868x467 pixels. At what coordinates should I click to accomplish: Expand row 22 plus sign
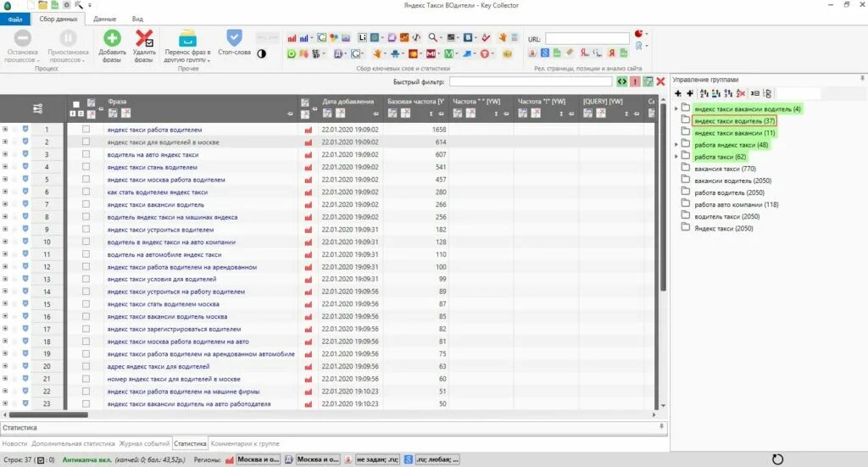pos(5,391)
